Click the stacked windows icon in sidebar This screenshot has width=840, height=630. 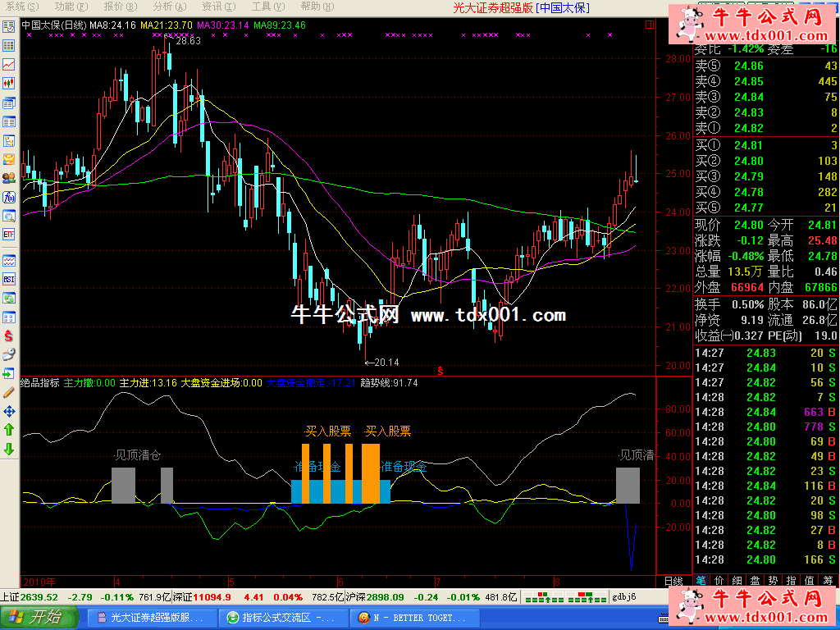point(8,103)
